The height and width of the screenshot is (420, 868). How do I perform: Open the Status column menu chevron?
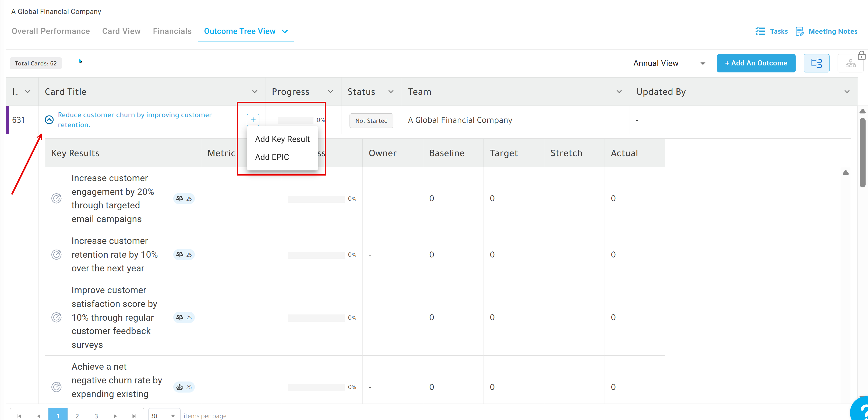(x=391, y=92)
